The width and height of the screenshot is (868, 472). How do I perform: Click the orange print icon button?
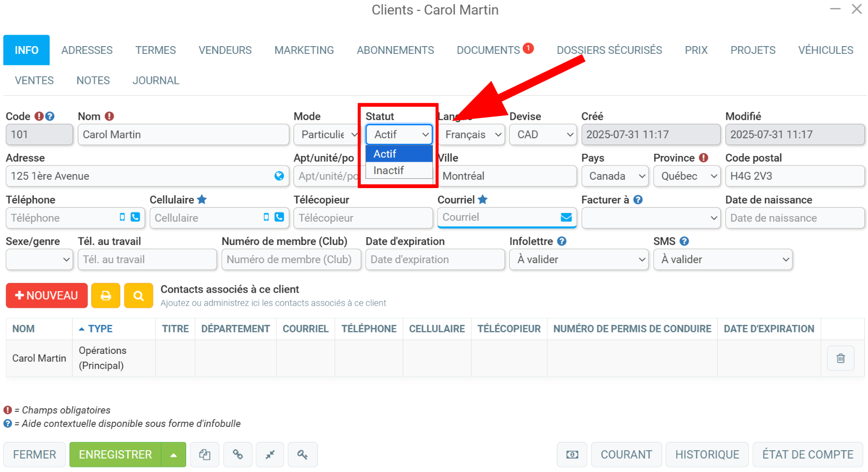pos(106,295)
